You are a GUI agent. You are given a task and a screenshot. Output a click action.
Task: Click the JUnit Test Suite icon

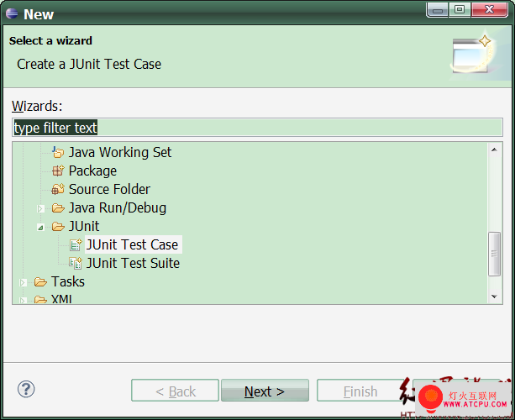tap(76, 263)
